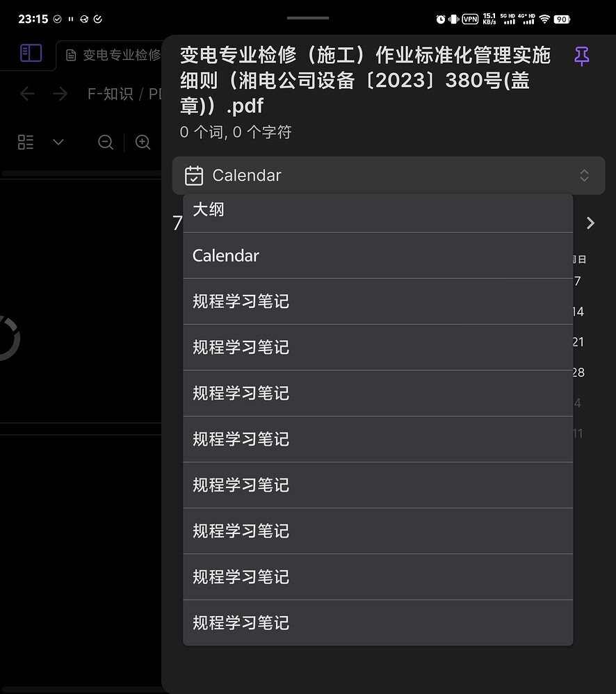Viewport: 616px width, 694px height.
Task: Click the Wi-Fi status icon
Action: tap(546, 19)
